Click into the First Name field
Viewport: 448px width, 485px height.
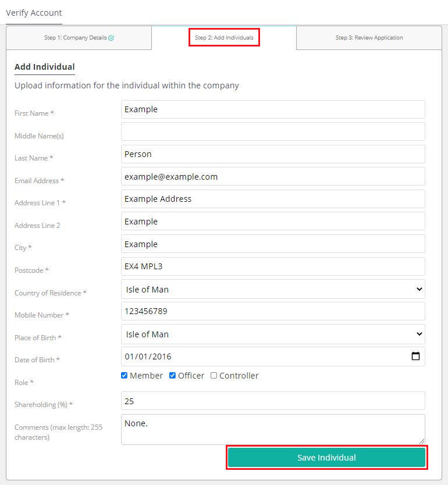point(273,109)
